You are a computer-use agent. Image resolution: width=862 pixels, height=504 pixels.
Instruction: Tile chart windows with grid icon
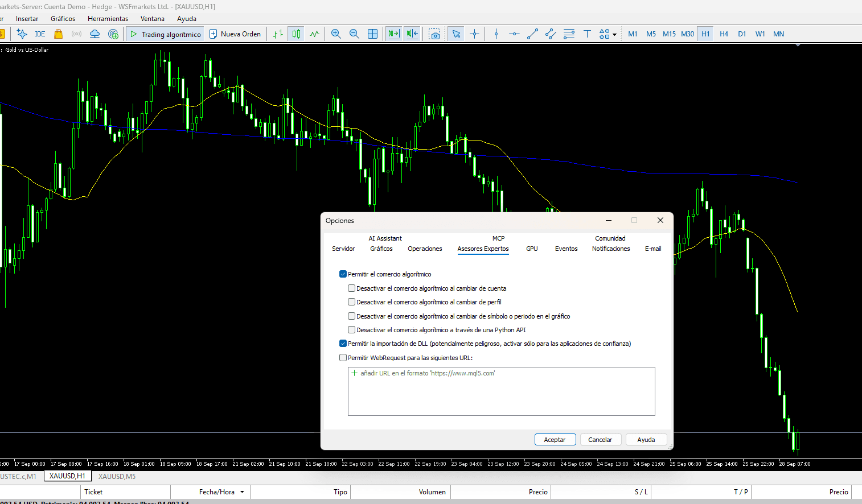click(x=372, y=34)
